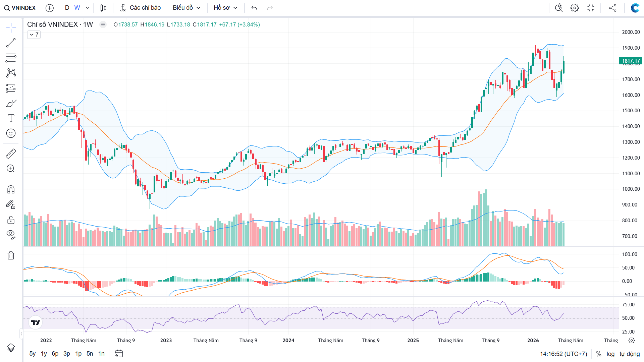The image size is (644, 362).
Task: Set range to 5y
Action: pos(32,354)
